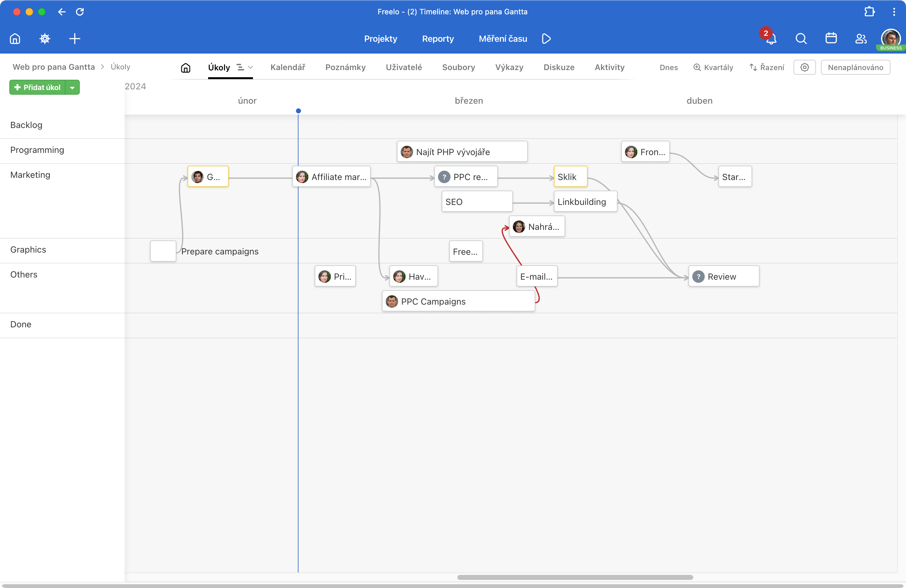Open timeline settings gear button
906x588 pixels.
(x=804, y=67)
